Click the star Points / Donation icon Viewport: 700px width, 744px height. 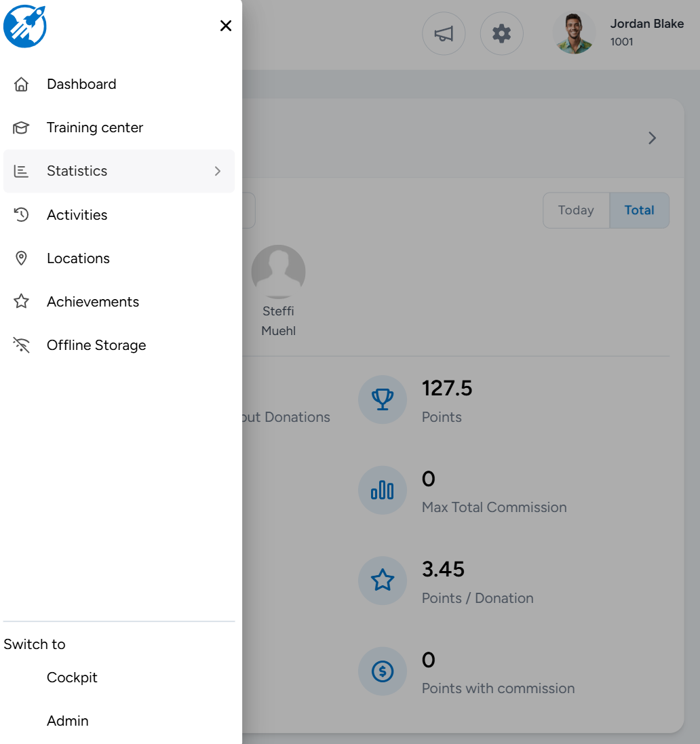[x=383, y=581]
